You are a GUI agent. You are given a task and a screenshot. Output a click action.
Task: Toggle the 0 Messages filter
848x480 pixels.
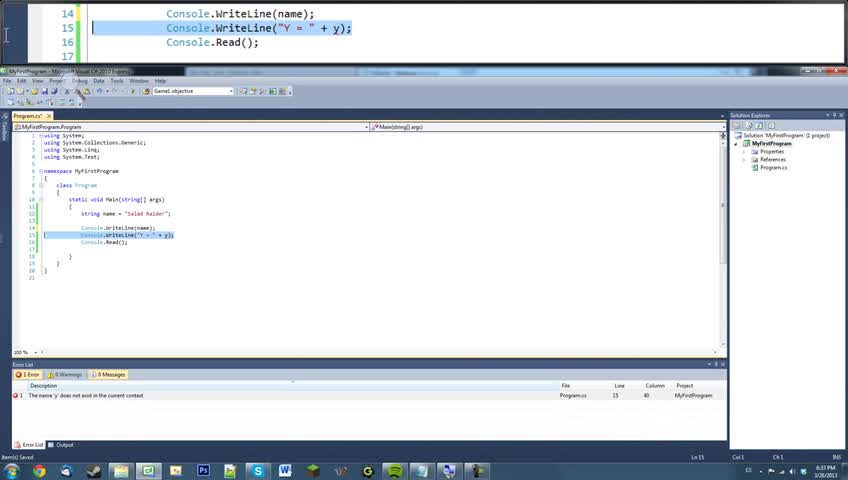pos(108,375)
